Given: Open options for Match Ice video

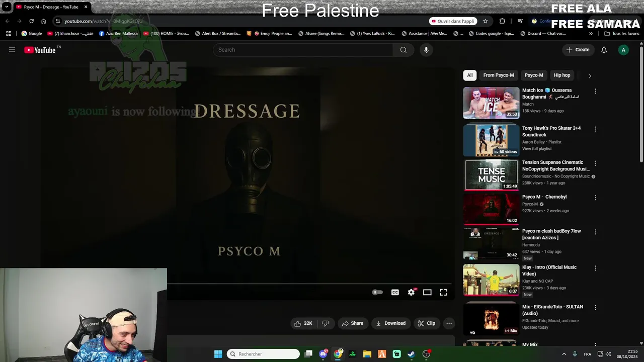Looking at the screenshot, I should pos(595,92).
